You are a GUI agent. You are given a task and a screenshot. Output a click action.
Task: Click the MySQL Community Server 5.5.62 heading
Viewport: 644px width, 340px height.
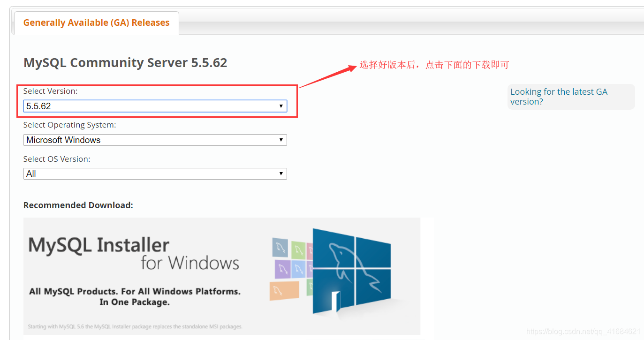point(125,63)
